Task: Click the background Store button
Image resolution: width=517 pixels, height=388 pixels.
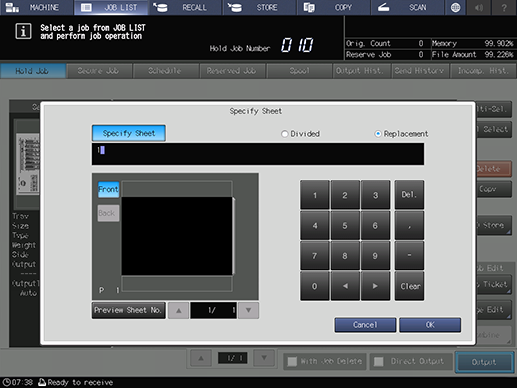Action: pyautogui.click(x=494, y=226)
